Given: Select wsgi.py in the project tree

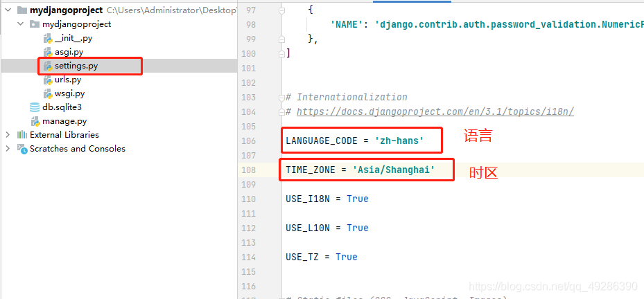Looking at the screenshot, I should click(x=70, y=93).
